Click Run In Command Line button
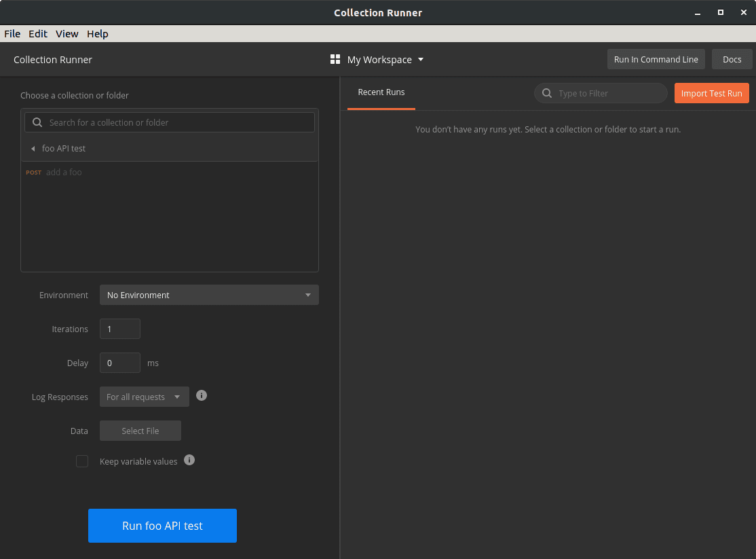756x559 pixels. 656,60
